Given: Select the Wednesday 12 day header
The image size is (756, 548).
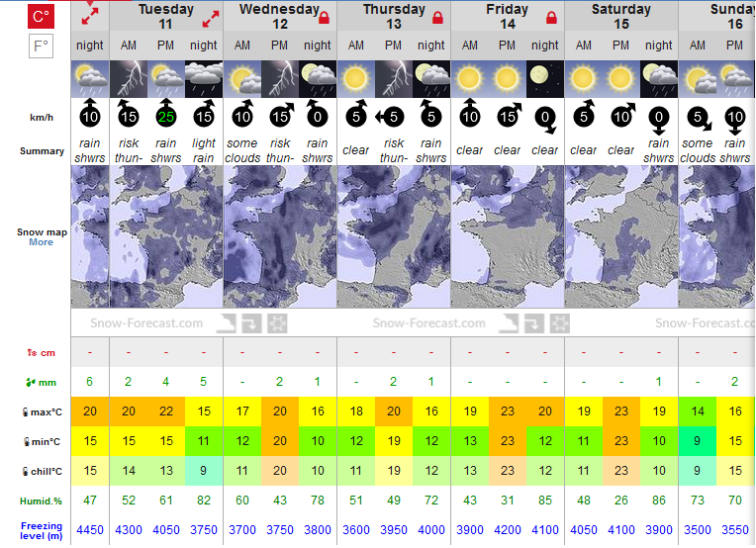Looking at the screenshot, I should tap(280, 17).
